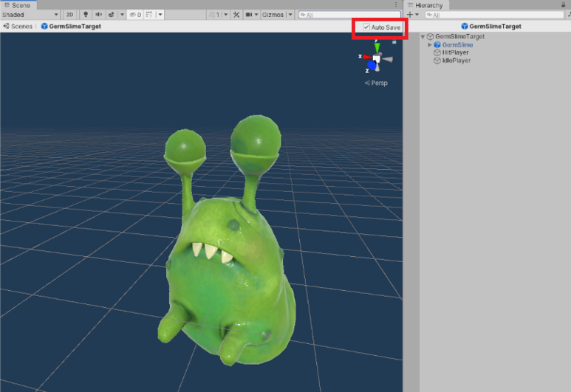Toggle scene lighting with the lightbulb icon
The width and height of the screenshot is (571, 392).
86,15
